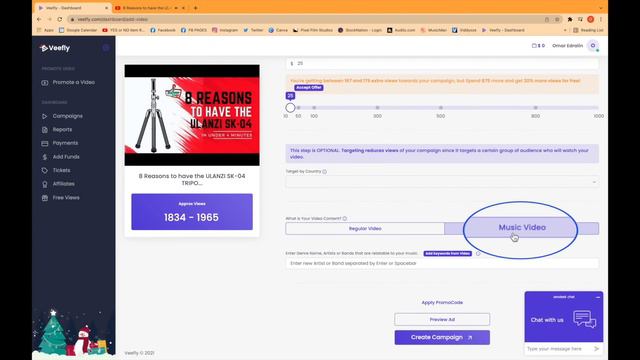Click the Free Views gift icon
The image size is (640, 360).
coord(44,198)
